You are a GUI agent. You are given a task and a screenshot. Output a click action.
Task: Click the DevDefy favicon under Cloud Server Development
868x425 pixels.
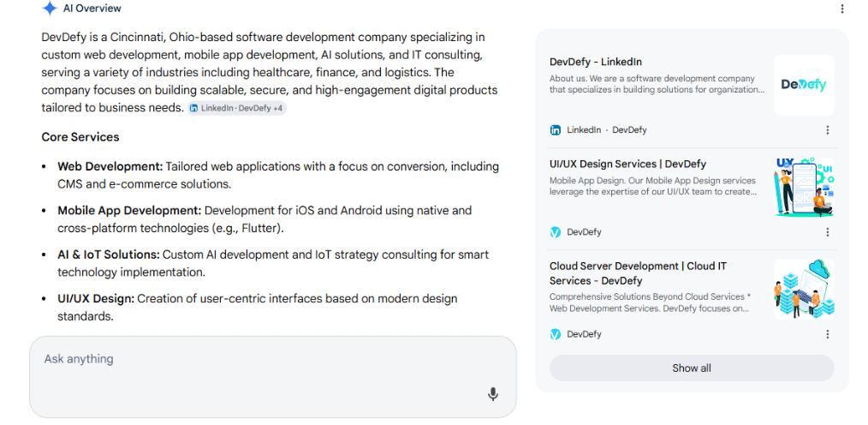tap(556, 334)
